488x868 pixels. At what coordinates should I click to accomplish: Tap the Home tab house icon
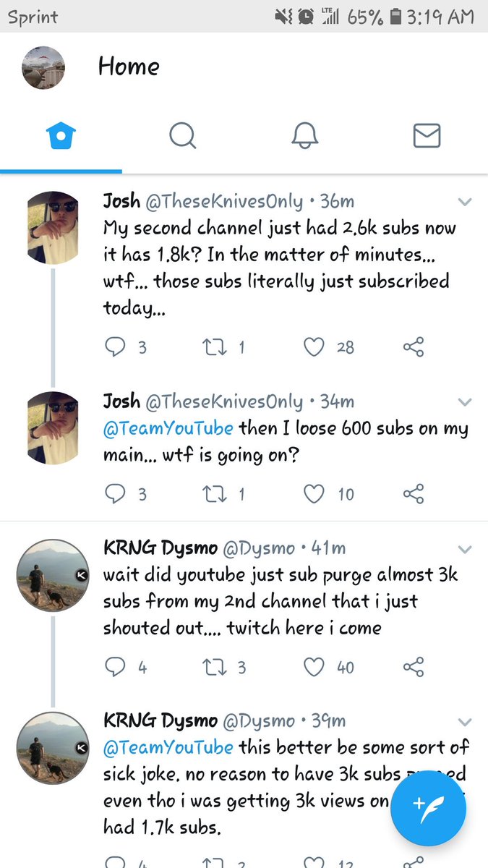[x=61, y=135]
